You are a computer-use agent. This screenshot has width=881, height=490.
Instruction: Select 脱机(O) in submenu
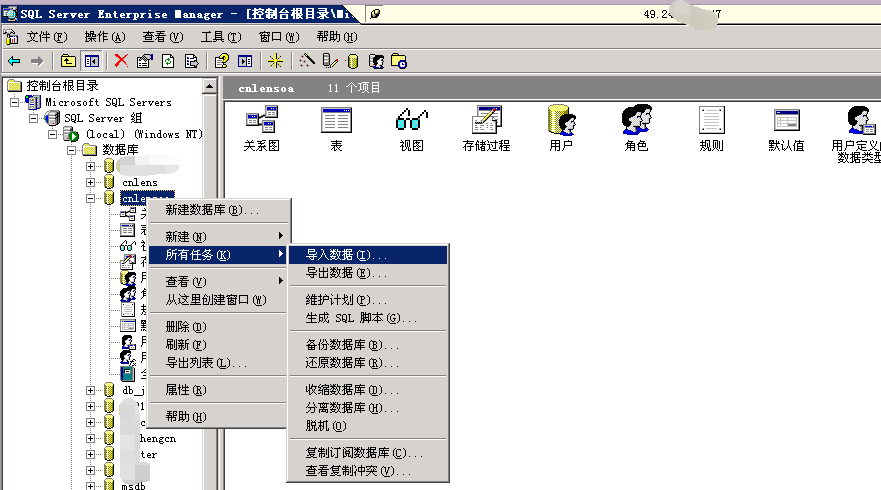coord(368,425)
